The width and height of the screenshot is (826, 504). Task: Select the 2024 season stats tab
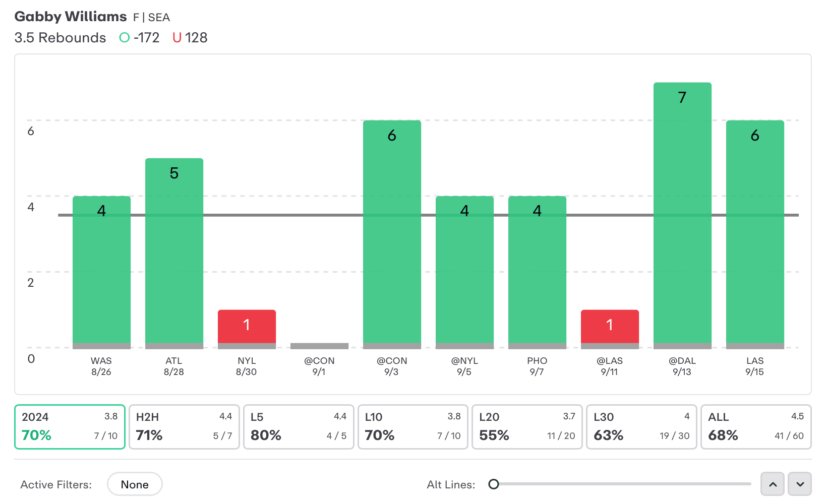[70, 426]
